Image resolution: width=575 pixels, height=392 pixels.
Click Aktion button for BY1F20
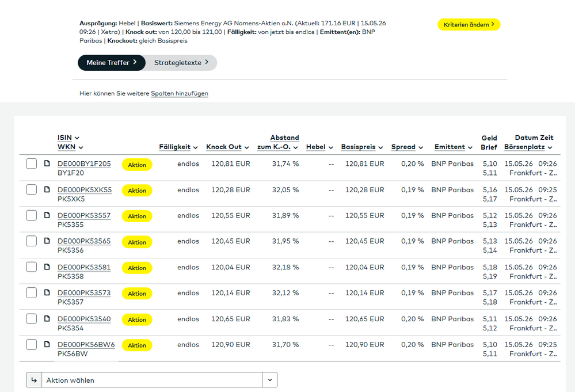137,165
